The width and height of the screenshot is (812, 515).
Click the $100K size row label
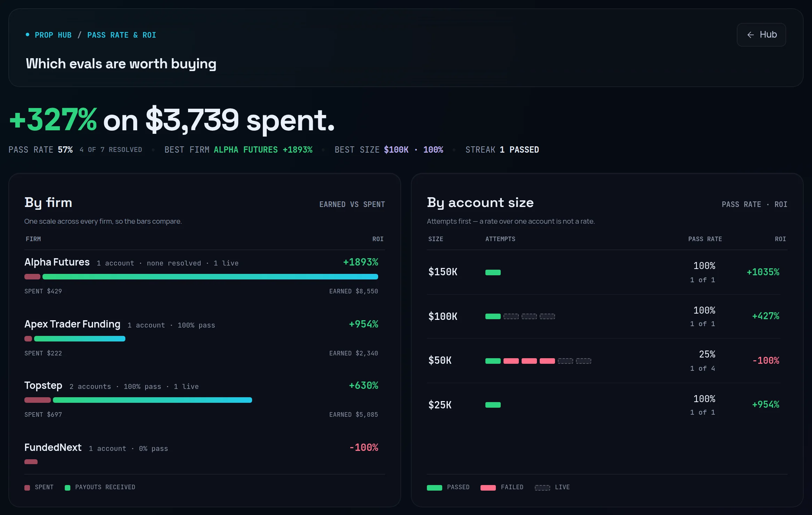tap(443, 316)
